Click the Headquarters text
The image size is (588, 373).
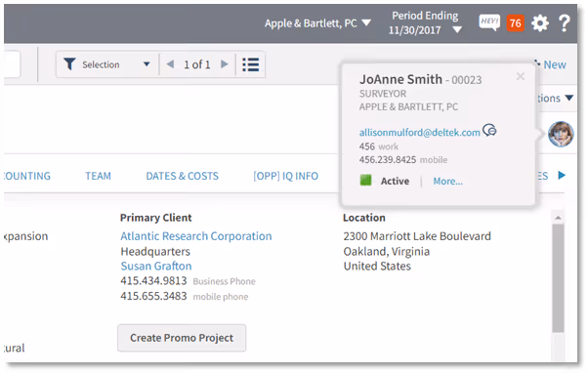(155, 252)
